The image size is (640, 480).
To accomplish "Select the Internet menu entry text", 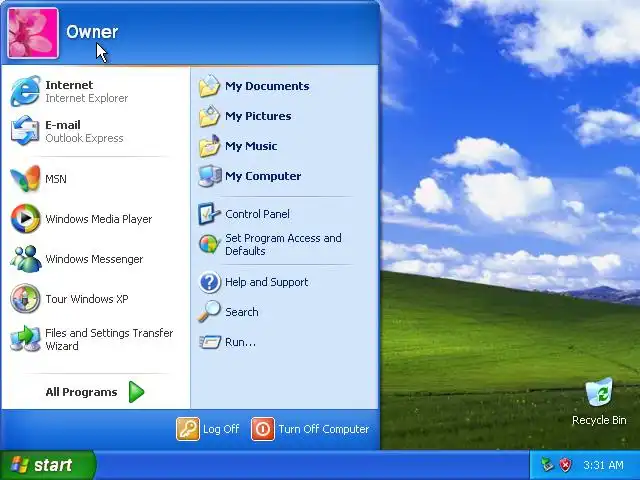I will pyautogui.click(x=69, y=85).
